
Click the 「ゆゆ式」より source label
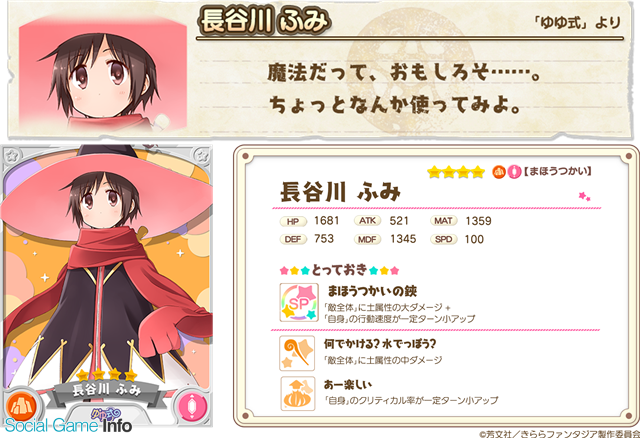(578, 22)
